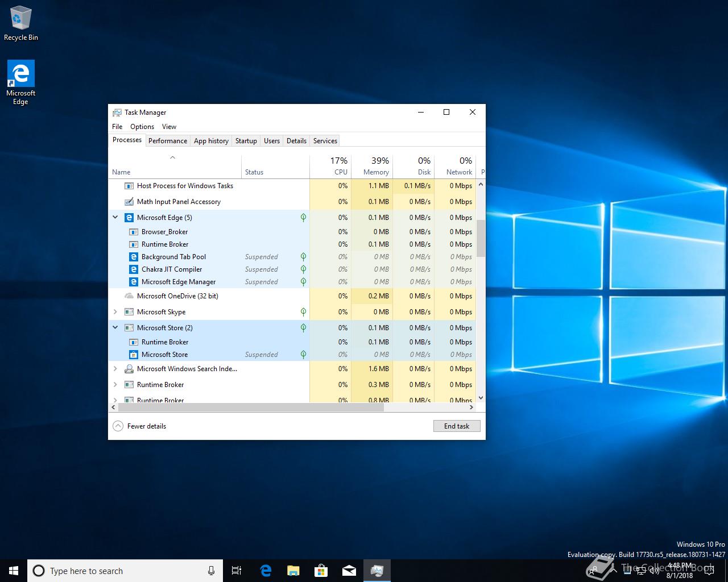728x582 pixels.
Task: Switch to the Startup tab
Action: pos(246,141)
